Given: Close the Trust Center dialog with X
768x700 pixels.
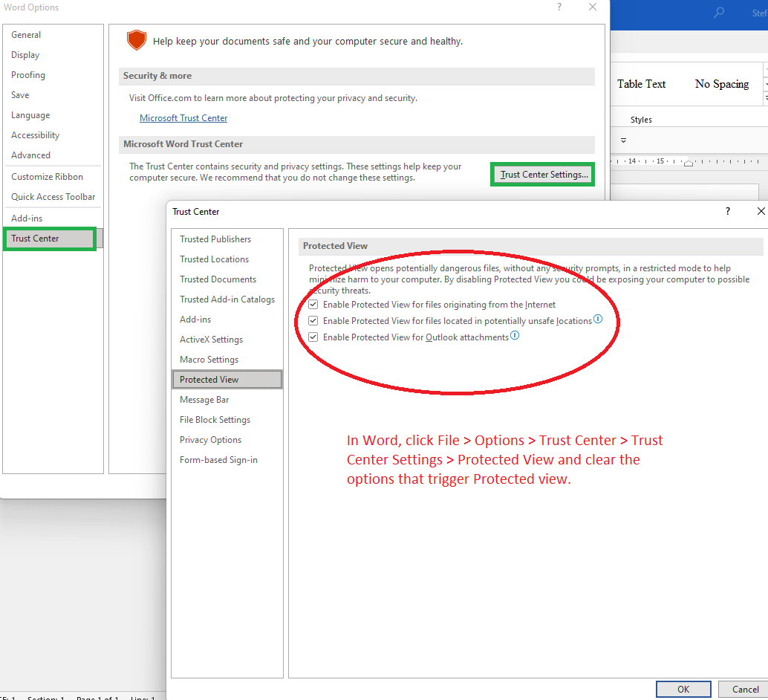Looking at the screenshot, I should (x=761, y=211).
